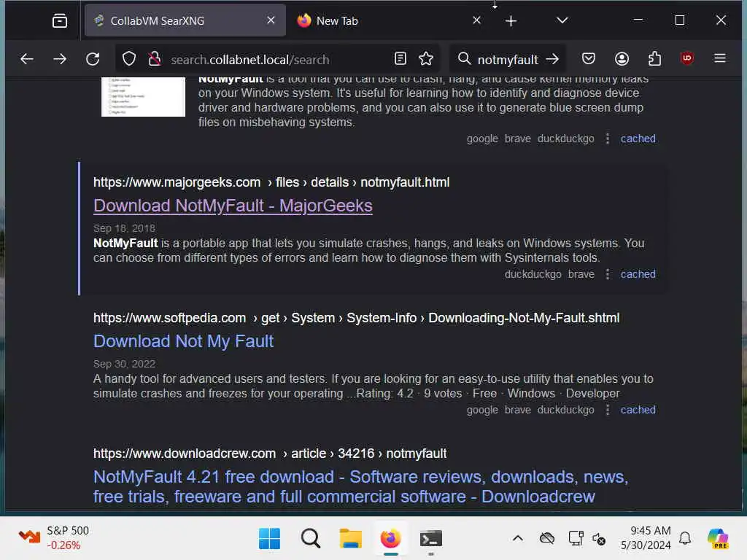Click the OneDrive cloud tray icon
The width and height of the screenshot is (747, 560).
click(547, 539)
